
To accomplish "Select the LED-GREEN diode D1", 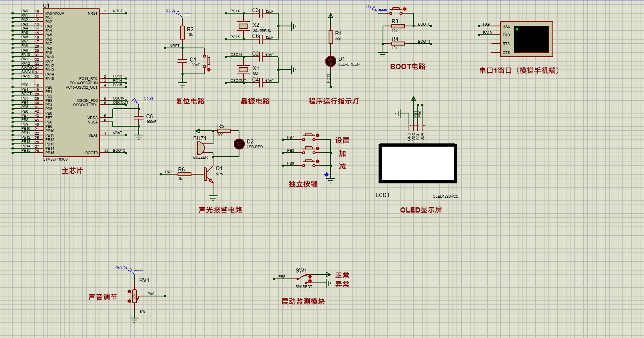I will [331, 61].
